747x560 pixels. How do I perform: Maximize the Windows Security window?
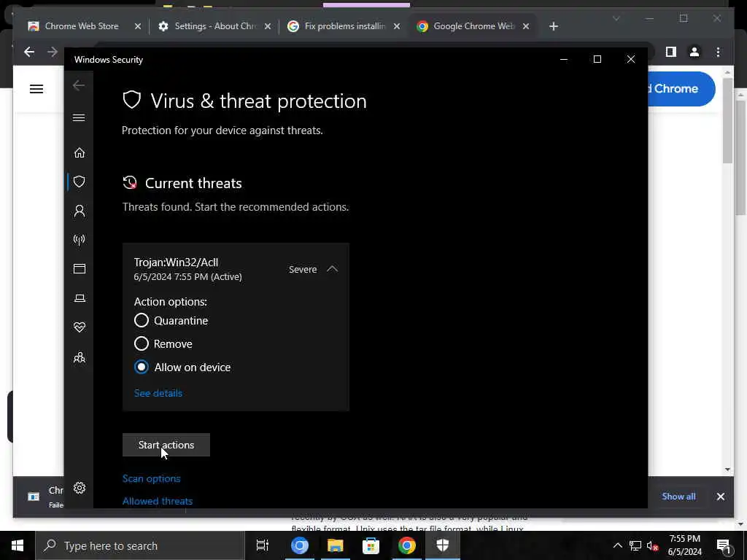[597, 59]
